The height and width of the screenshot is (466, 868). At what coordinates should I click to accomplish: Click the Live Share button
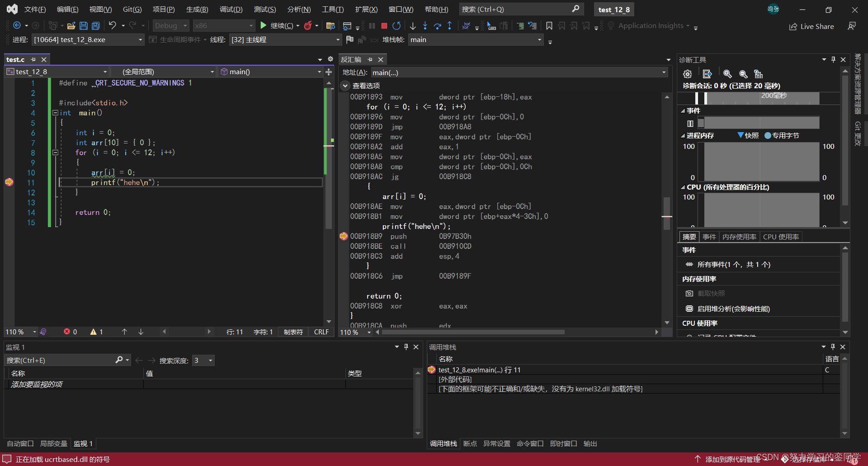coord(811,26)
